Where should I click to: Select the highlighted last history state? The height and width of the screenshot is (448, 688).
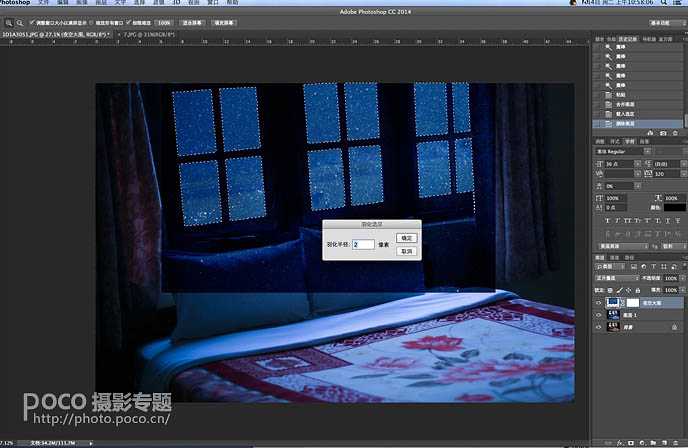pos(638,124)
